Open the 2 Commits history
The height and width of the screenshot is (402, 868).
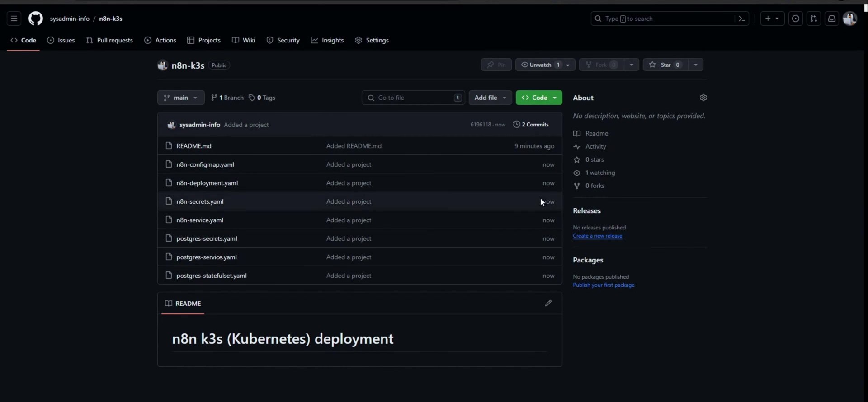(531, 124)
